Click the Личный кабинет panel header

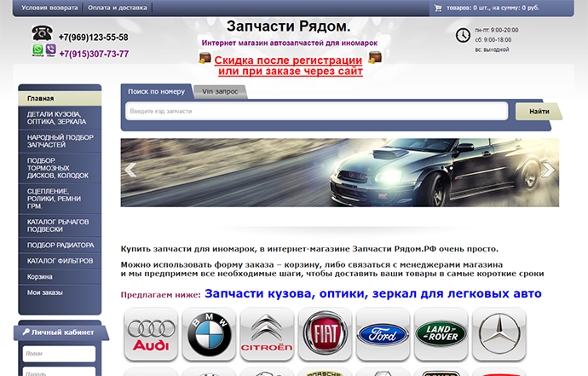(x=61, y=333)
